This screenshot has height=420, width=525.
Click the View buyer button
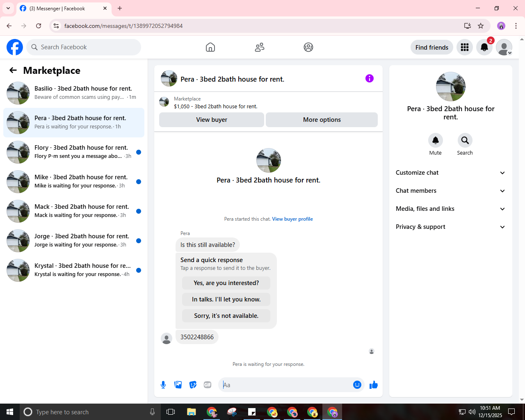[212, 120]
